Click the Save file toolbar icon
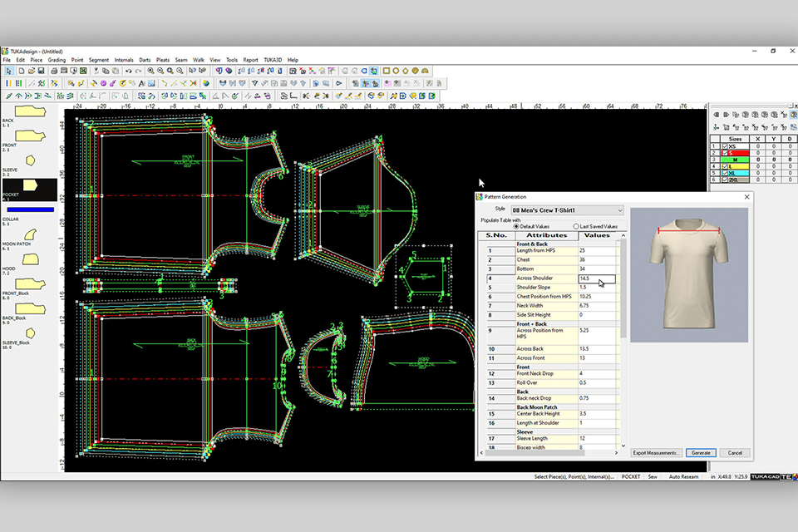Viewport: 798px width, 532px height. pos(41,71)
